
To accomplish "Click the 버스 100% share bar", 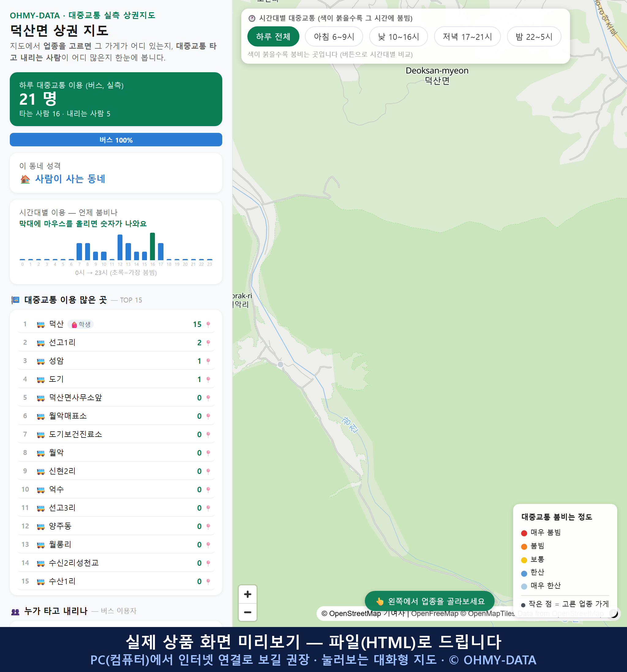I will 116,140.
